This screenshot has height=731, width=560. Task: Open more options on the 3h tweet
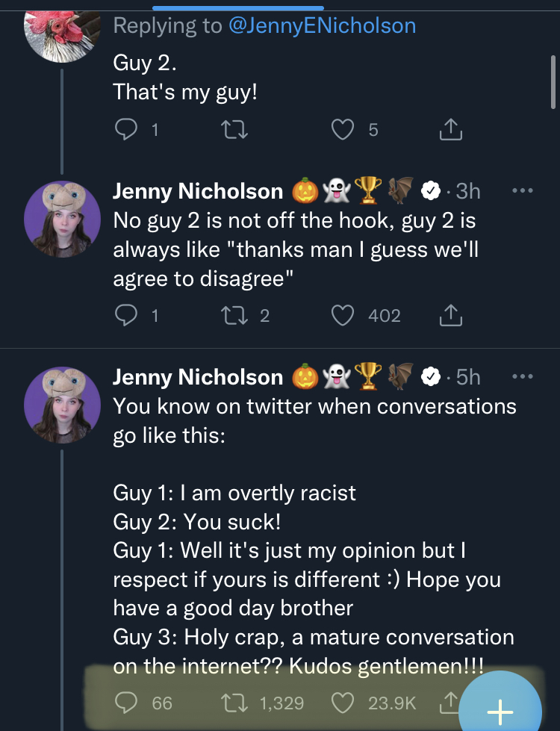pyautogui.click(x=523, y=190)
